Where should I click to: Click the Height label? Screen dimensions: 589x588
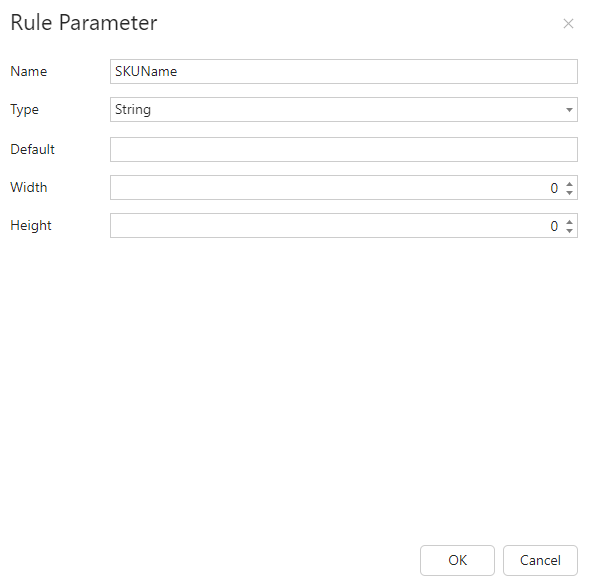[31, 225]
